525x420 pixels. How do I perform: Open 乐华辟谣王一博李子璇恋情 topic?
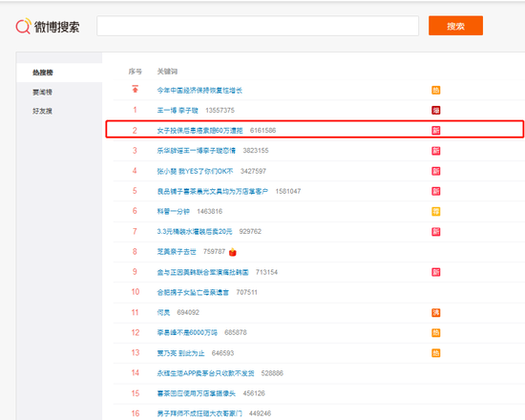pos(197,151)
